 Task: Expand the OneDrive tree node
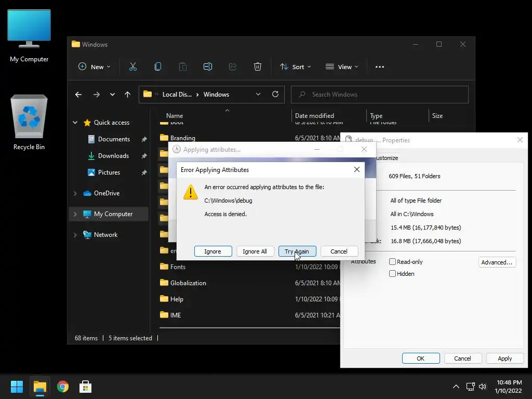75,193
